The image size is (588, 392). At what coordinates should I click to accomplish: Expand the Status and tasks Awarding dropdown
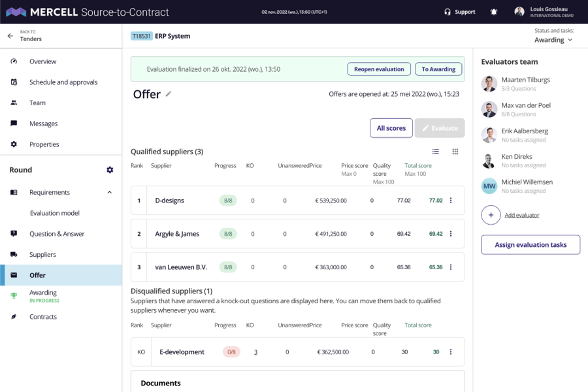click(553, 40)
